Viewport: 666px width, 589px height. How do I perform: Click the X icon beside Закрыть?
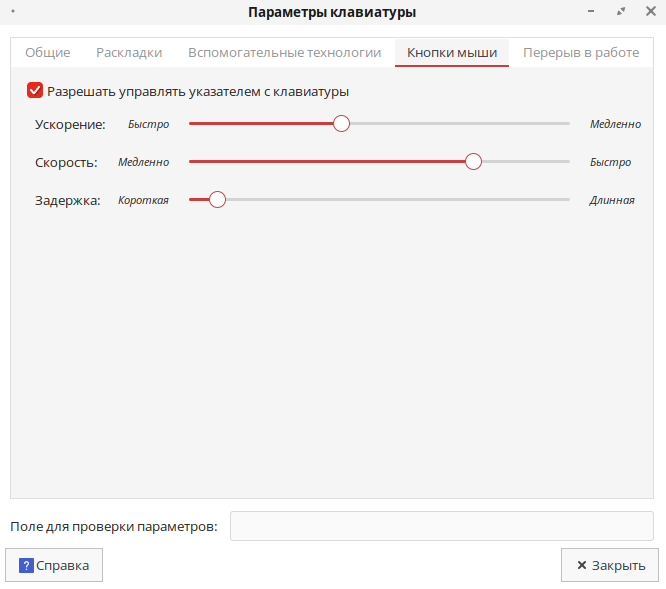click(x=581, y=565)
